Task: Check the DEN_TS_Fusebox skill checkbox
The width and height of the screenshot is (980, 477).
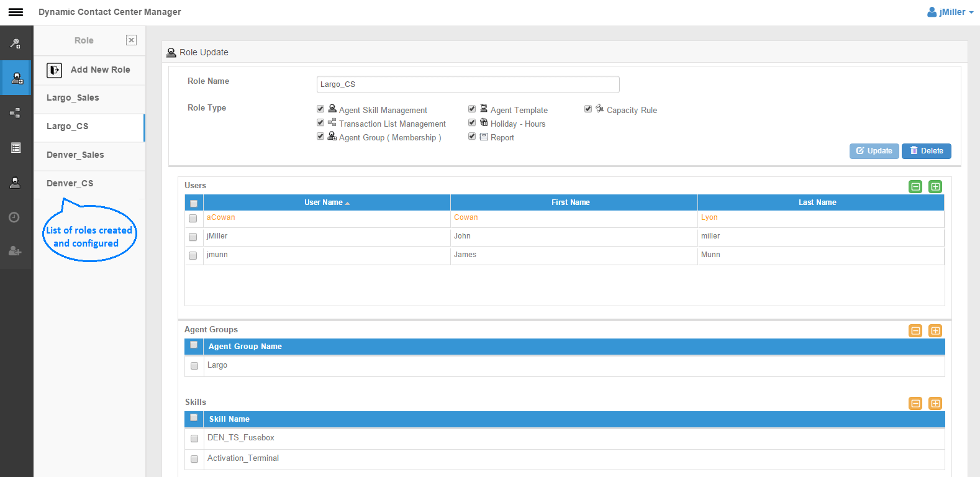Action: tap(194, 438)
